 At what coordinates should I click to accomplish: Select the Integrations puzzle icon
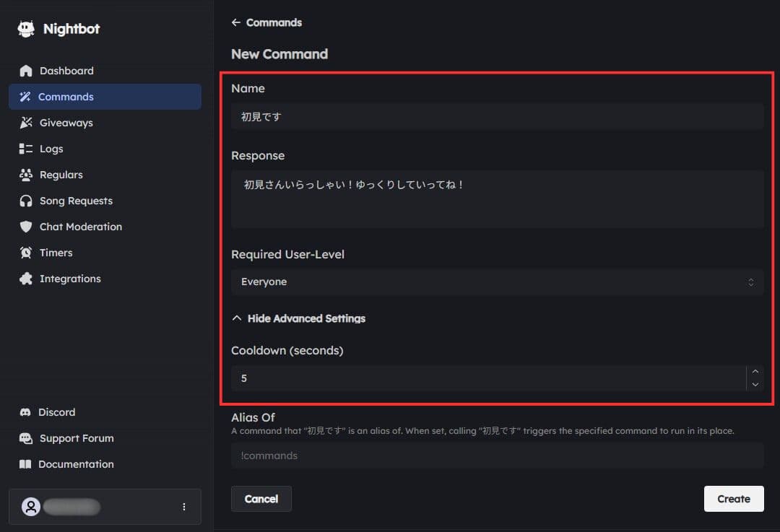pos(26,279)
